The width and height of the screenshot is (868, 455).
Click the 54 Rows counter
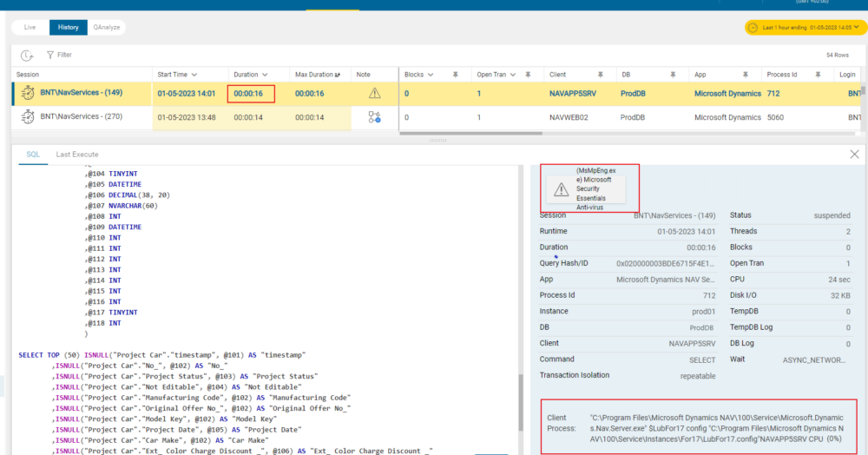tap(837, 55)
